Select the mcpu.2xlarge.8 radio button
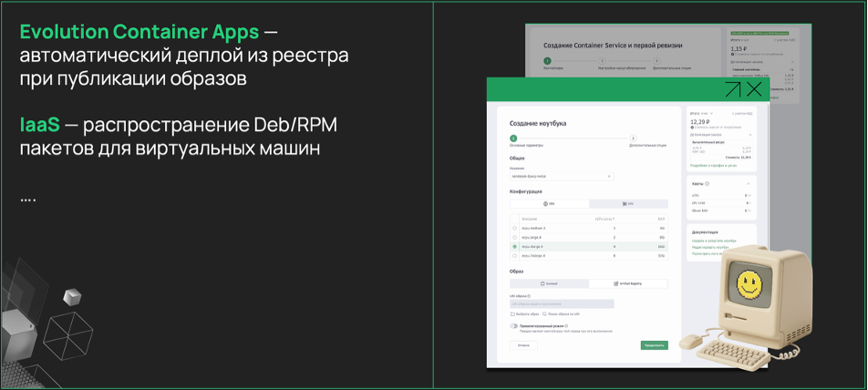 (x=514, y=256)
